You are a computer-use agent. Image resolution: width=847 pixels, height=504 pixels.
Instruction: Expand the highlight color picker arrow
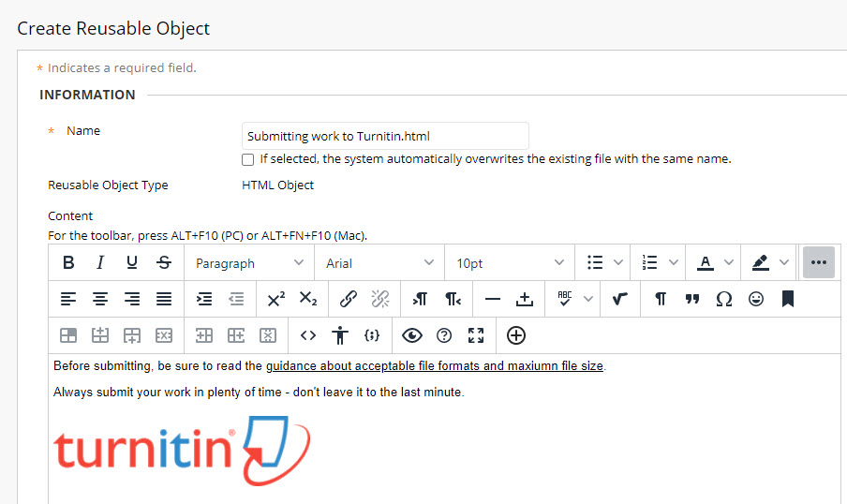pyautogui.click(x=784, y=262)
